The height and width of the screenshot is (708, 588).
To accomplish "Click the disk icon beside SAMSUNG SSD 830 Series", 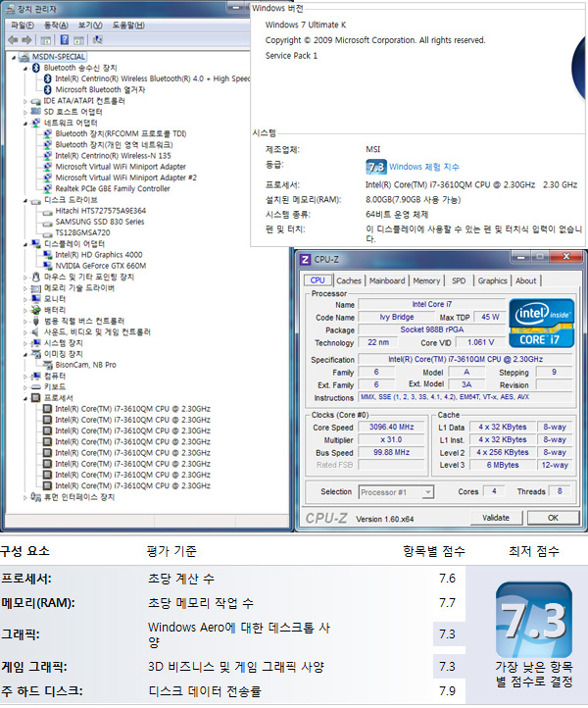I will 47,223.
